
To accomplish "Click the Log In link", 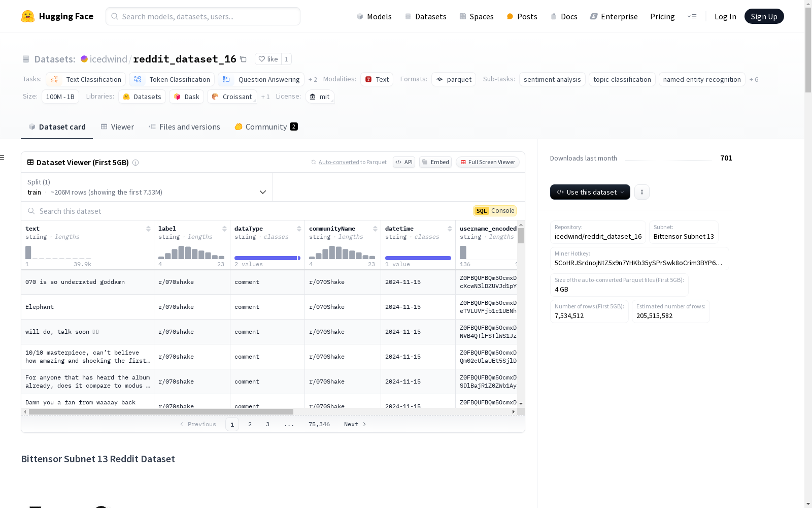I will coord(725,16).
